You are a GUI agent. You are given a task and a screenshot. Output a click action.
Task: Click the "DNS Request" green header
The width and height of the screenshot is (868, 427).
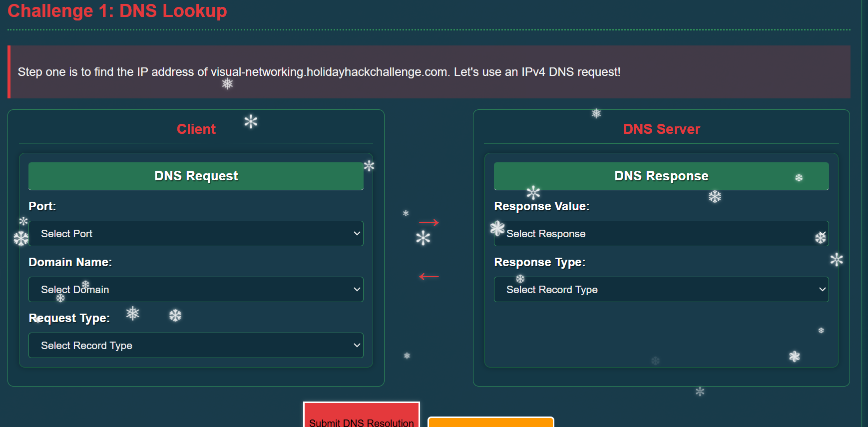196,176
